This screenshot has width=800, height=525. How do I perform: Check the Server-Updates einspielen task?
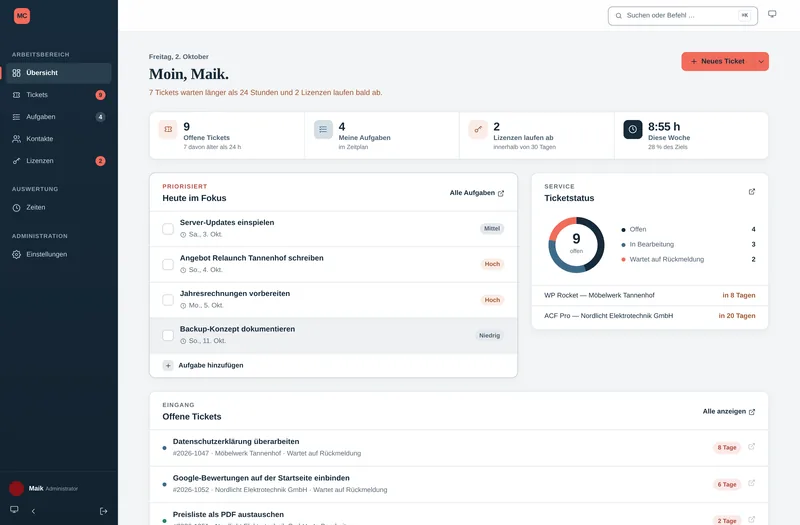[x=168, y=229]
